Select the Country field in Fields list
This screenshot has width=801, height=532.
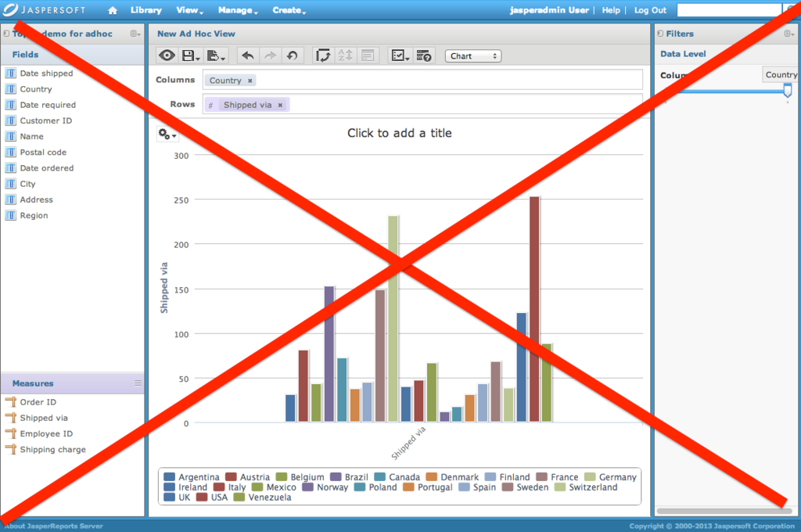(x=36, y=89)
